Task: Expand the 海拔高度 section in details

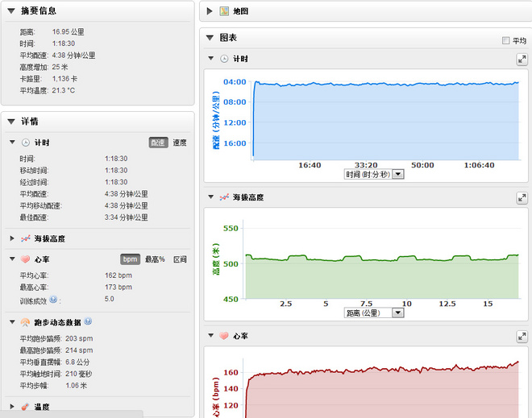Action: point(12,238)
